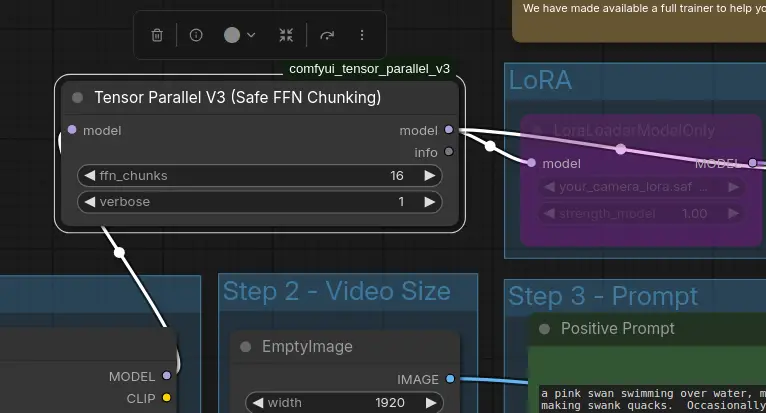Click the collapse node arrows icon
Image resolution: width=766 pixels, height=413 pixels.
286,35
